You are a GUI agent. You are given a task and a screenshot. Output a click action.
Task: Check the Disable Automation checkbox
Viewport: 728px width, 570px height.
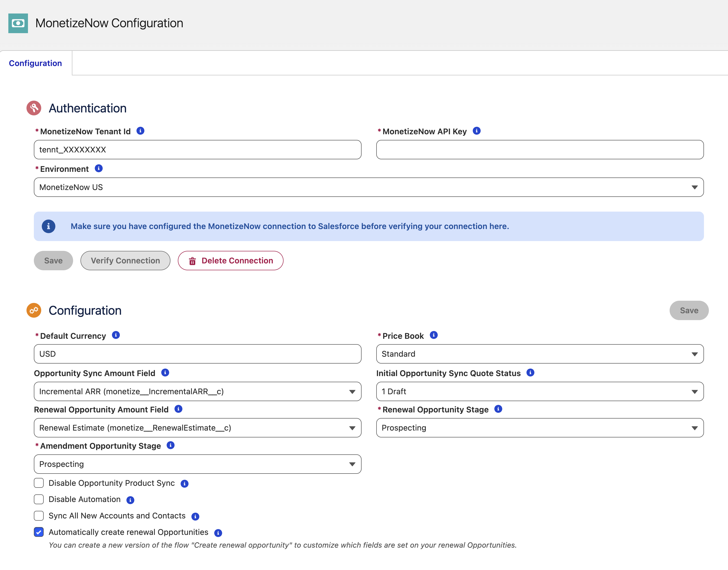click(39, 499)
